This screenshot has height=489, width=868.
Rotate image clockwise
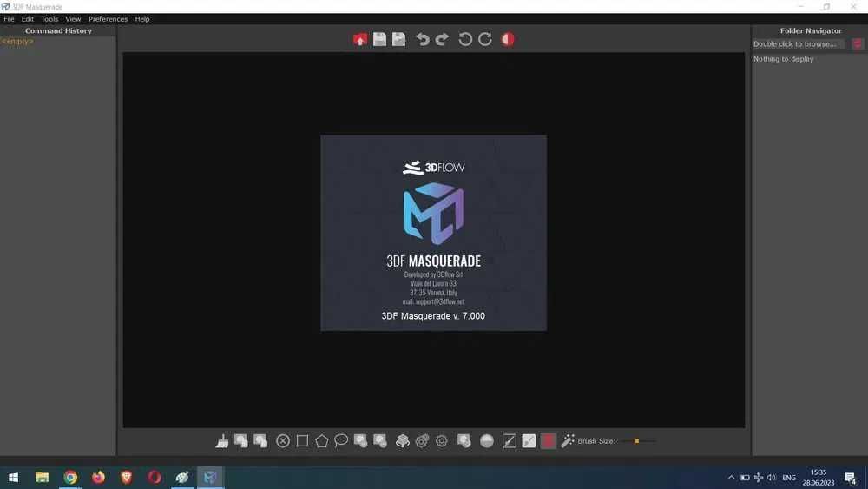click(485, 39)
